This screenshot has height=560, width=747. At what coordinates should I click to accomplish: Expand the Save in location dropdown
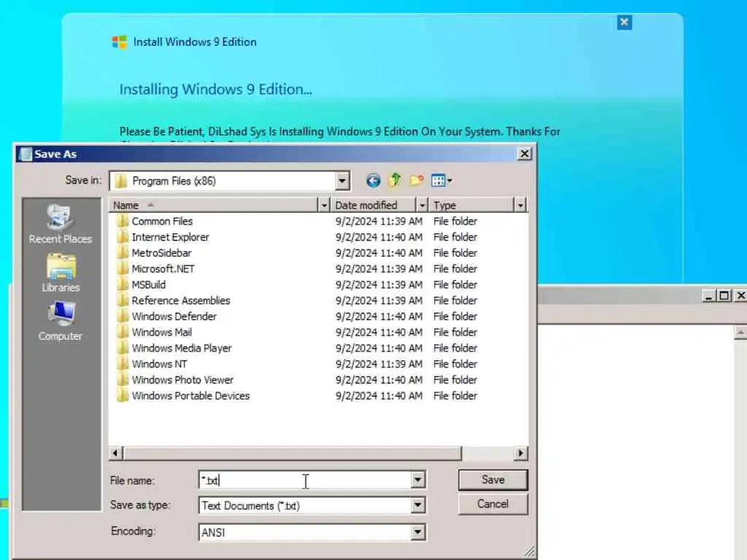pyautogui.click(x=341, y=181)
